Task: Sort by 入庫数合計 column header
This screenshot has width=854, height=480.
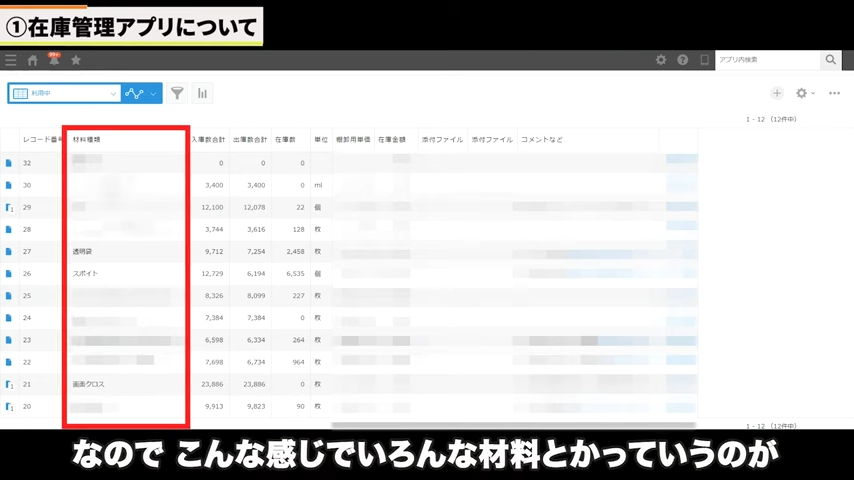Action: tap(208, 139)
